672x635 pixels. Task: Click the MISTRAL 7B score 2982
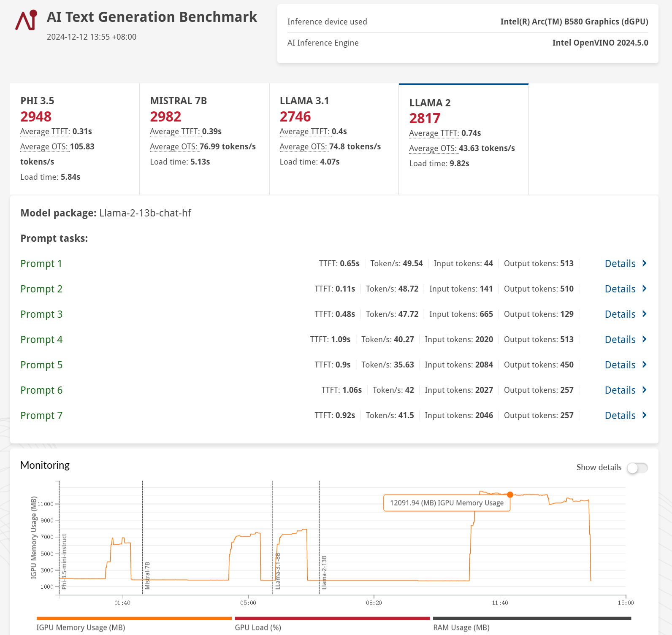click(x=165, y=116)
